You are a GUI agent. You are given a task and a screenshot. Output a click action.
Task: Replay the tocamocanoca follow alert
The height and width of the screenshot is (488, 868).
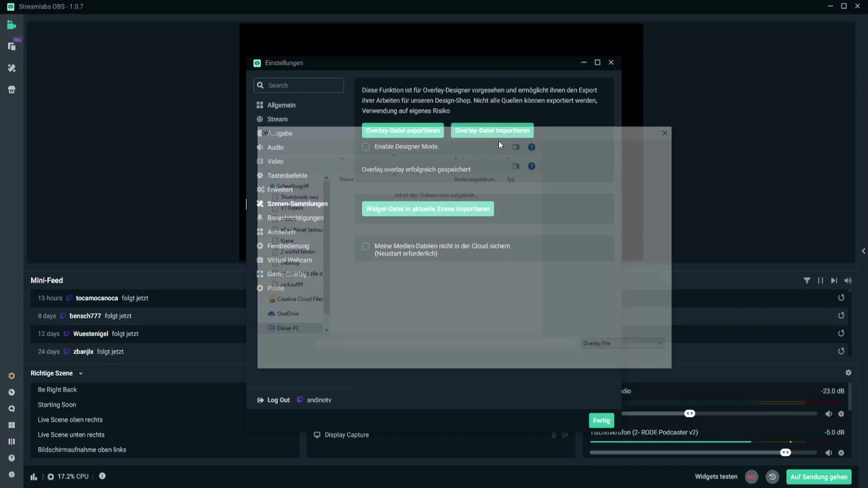click(x=841, y=298)
